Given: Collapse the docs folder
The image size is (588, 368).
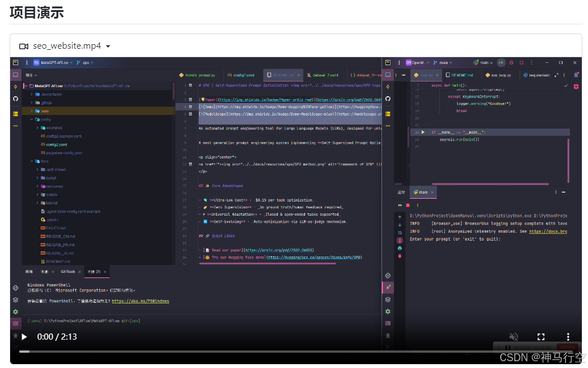Looking at the screenshot, I should [32, 161].
